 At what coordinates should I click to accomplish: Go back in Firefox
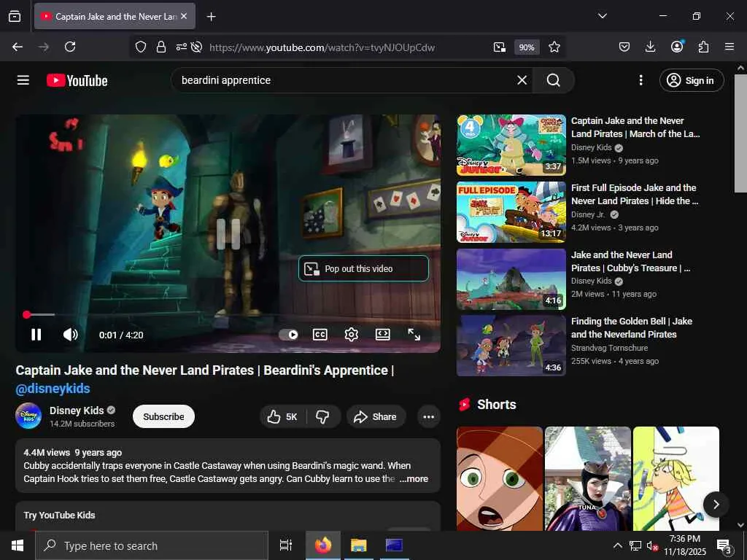coord(18,47)
